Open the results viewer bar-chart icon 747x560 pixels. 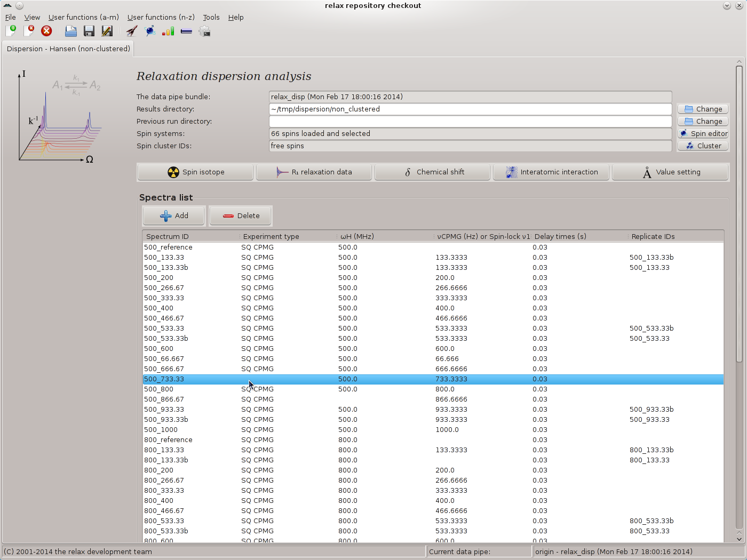pos(168,31)
